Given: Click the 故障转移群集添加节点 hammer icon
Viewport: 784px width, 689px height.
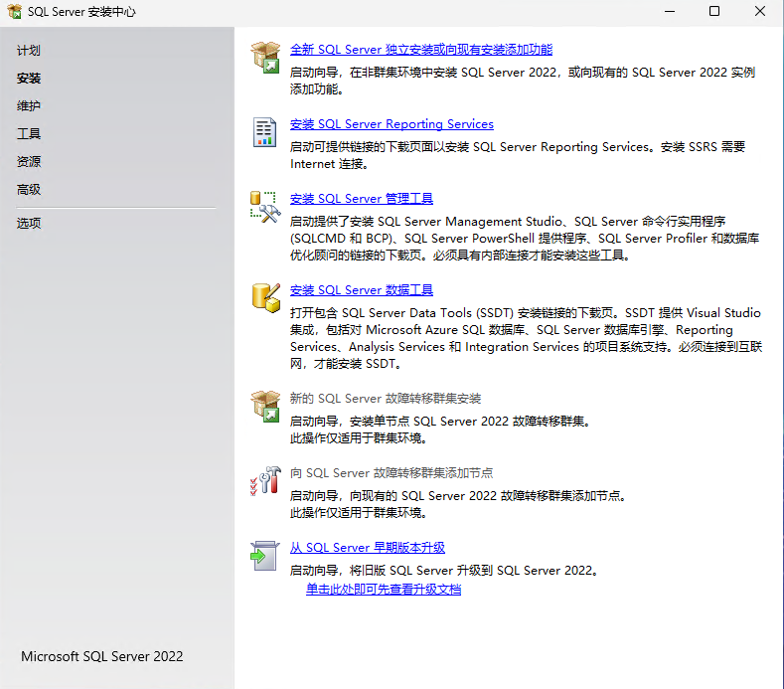Looking at the screenshot, I should (x=265, y=481).
